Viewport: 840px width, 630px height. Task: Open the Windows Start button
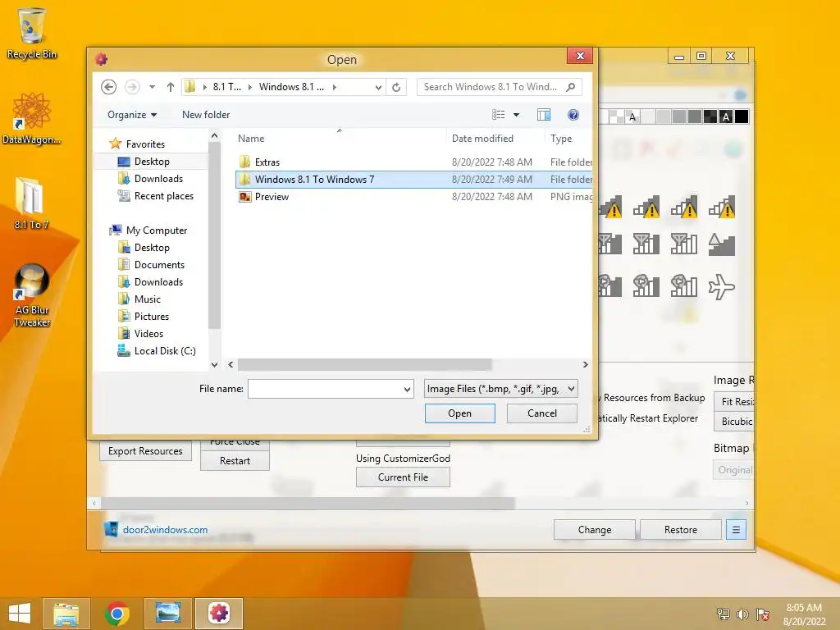pos(20,614)
